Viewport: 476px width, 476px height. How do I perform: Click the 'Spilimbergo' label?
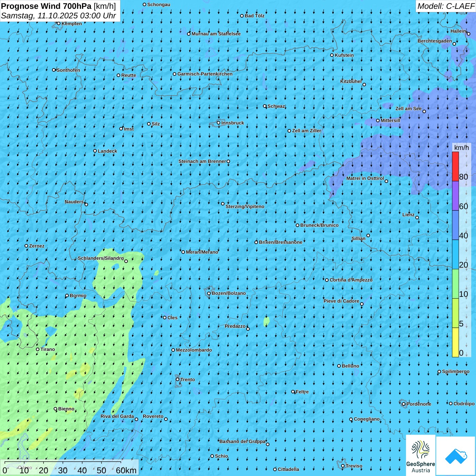(x=456, y=371)
